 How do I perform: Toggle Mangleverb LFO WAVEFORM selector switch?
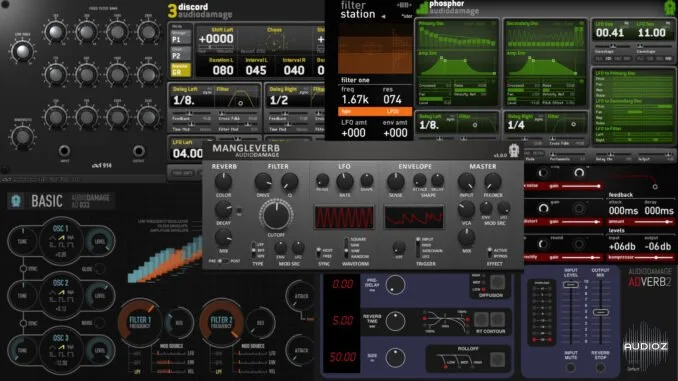point(346,248)
